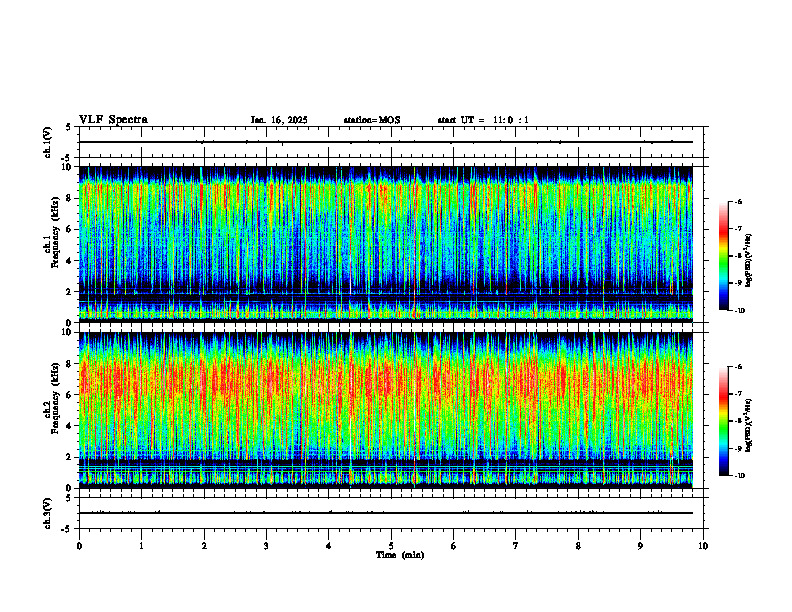Click the ch.1 spectrogram panel
Screen dimensions: 792x612
click(x=386, y=244)
